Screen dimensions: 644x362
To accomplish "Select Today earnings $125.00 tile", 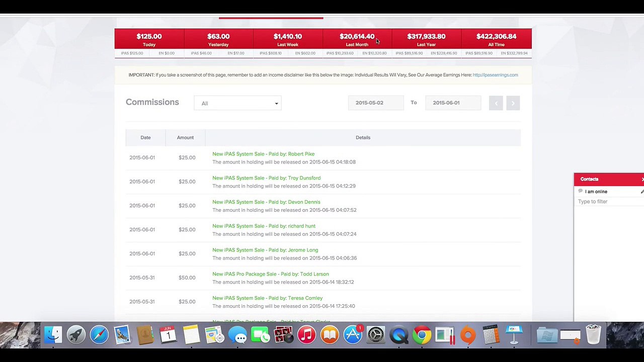I will pyautogui.click(x=149, y=39).
